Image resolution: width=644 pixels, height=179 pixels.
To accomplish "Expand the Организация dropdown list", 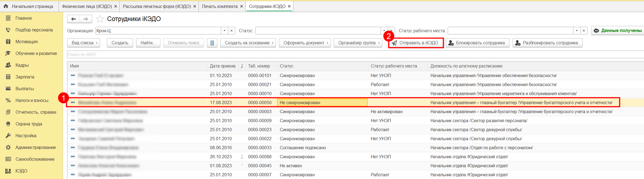I will tap(224, 31).
